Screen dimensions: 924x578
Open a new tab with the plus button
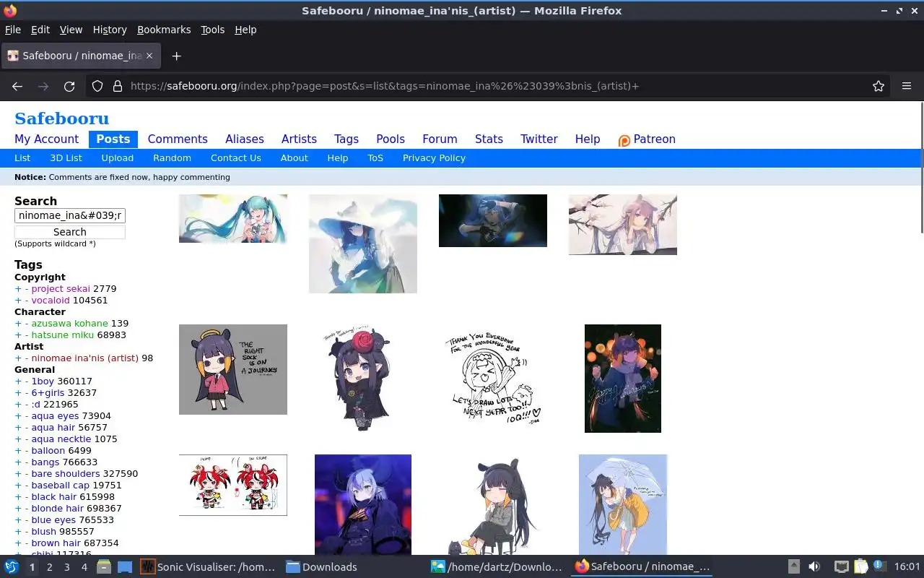pos(176,56)
